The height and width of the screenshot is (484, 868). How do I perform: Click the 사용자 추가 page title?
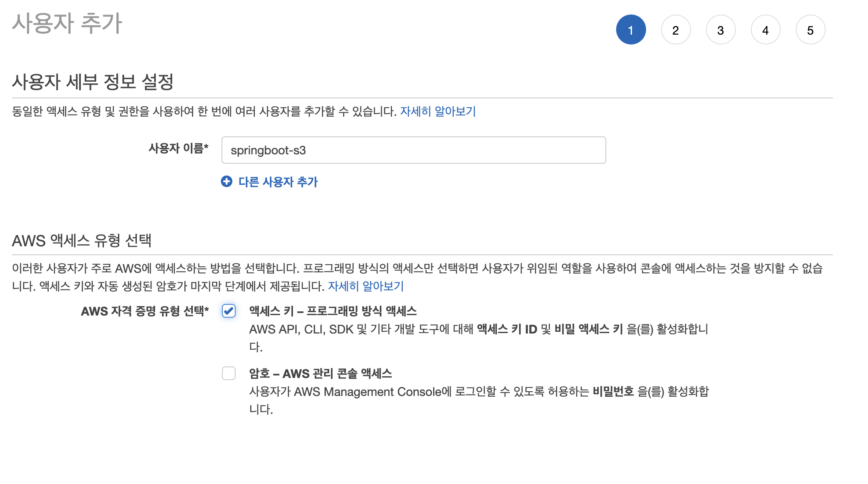pyautogui.click(x=67, y=23)
